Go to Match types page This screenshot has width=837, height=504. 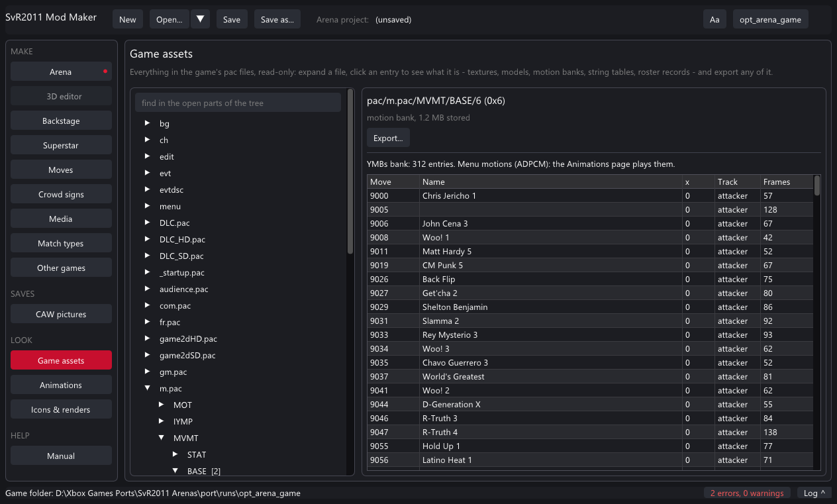(61, 243)
